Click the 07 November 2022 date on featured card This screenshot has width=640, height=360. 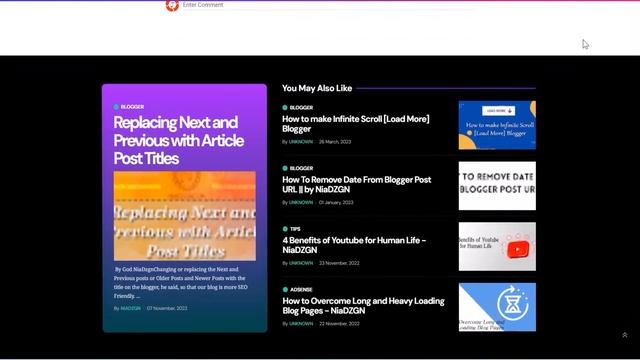pyautogui.click(x=167, y=308)
